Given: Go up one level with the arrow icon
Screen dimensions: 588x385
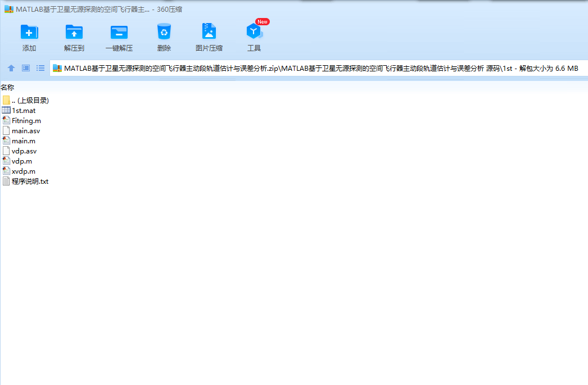Looking at the screenshot, I should click(x=11, y=68).
